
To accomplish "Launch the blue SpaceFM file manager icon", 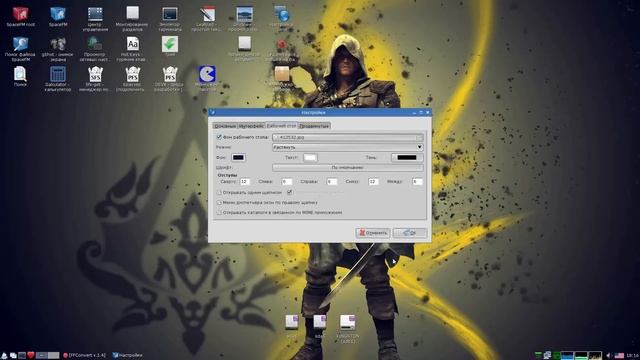I will tap(58, 14).
